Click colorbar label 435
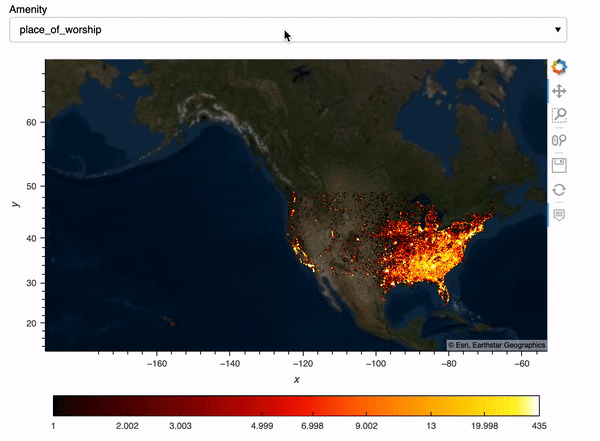This screenshot has height=441, width=600. (539, 426)
